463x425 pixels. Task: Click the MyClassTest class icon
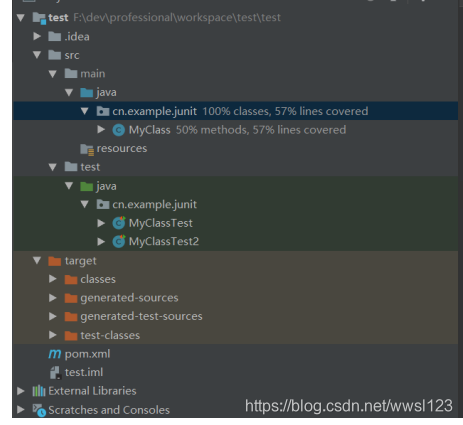pos(119,223)
